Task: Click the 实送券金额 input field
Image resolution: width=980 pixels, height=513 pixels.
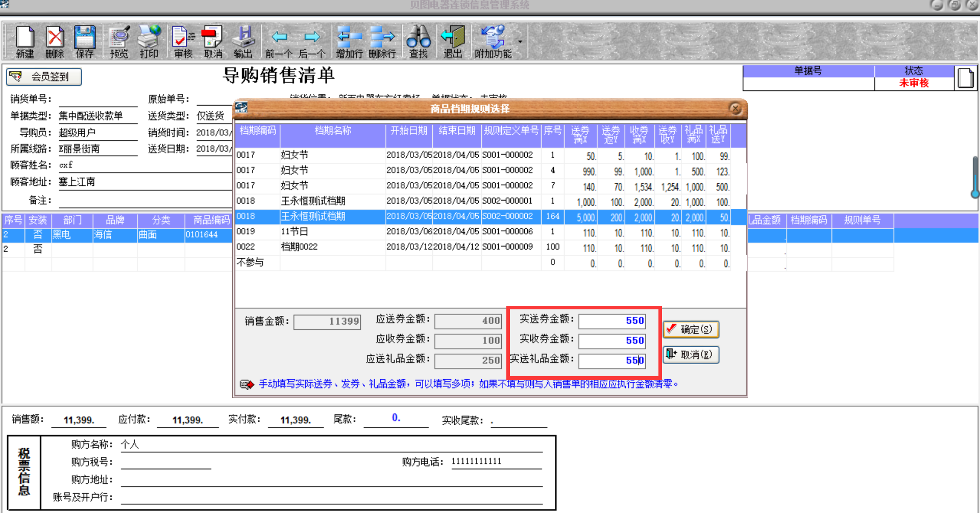Action: [612, 321]
